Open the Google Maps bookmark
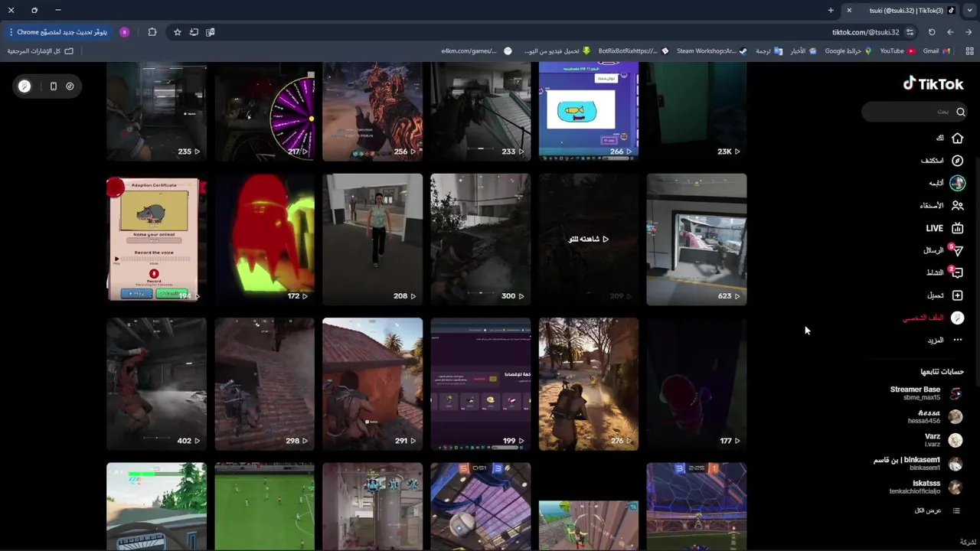The height and width of the screenshot is (551, 980). tap(848, 51)
